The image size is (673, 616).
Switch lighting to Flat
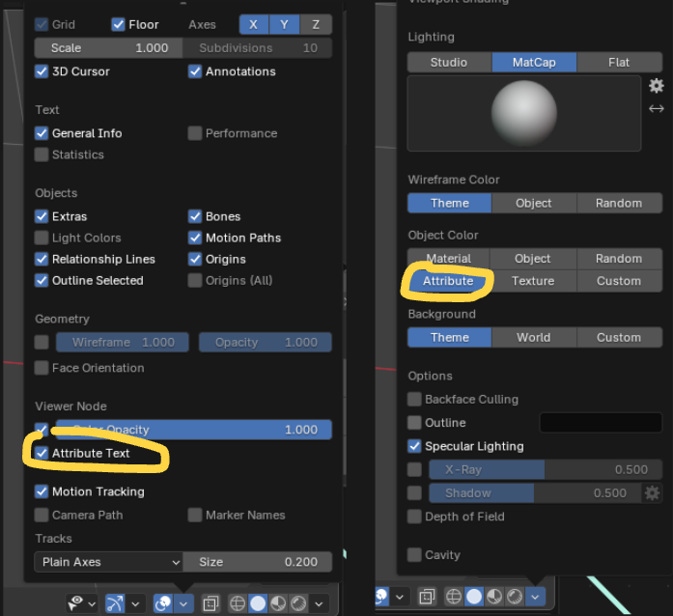(x=619, y=62)
